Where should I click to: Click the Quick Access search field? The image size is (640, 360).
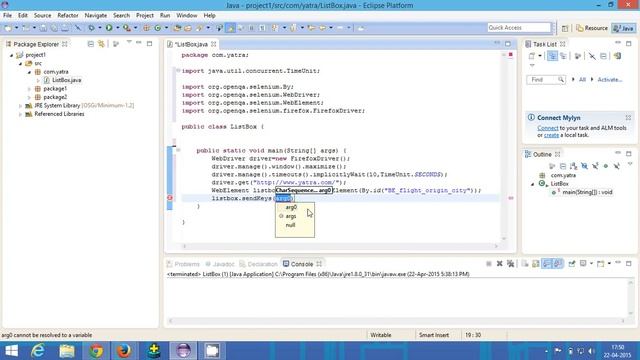tap(519, 28)
